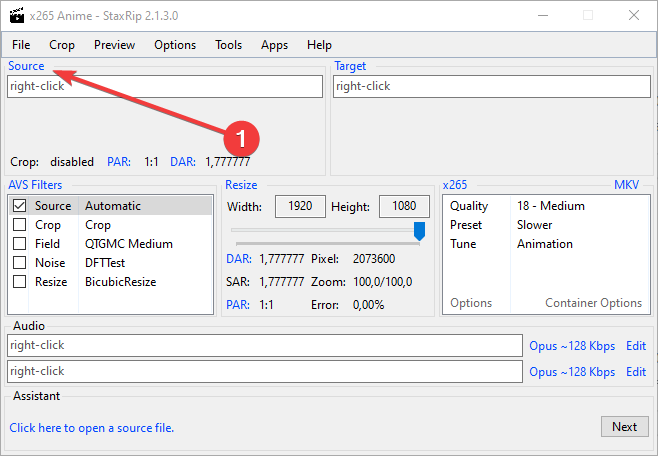Viewport: 658px width, 456px height.
Task: Toggle the Field QTGMC Medium checkbox
Action: (x=19, y=244)
